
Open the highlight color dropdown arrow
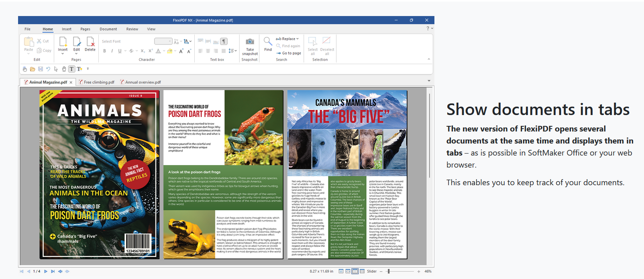176,51
